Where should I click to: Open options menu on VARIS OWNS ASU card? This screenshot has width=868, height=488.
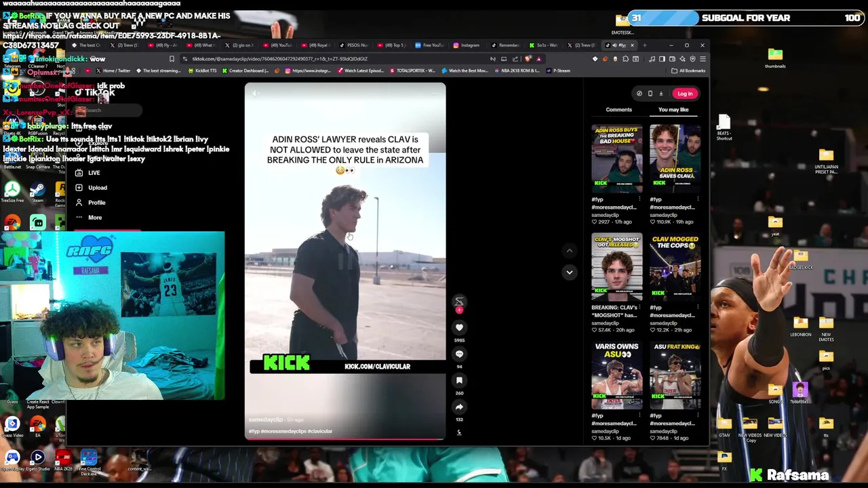coord(639,415)
